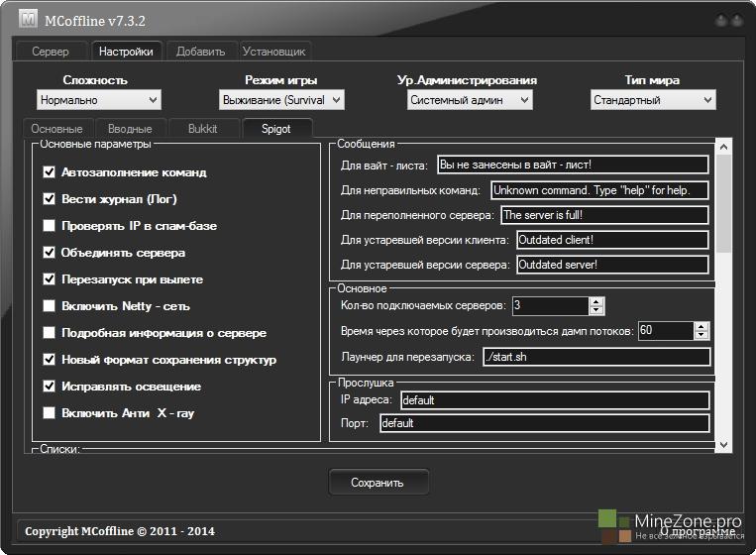Image resolution: width=756 pixels, height=555 pixels.
Task: Enable the Включить Анти X-ray checkbox
Action: point(50,413)
